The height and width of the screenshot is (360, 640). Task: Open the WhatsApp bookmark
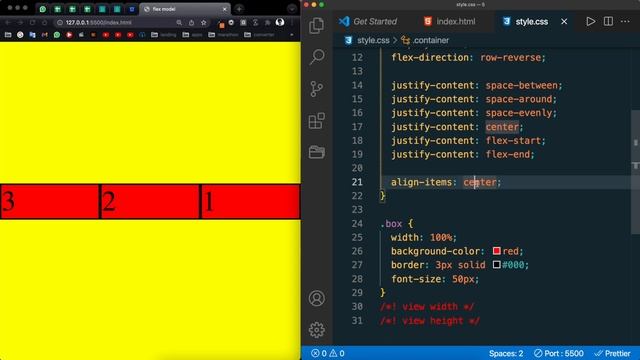click(x=57, y=35)
